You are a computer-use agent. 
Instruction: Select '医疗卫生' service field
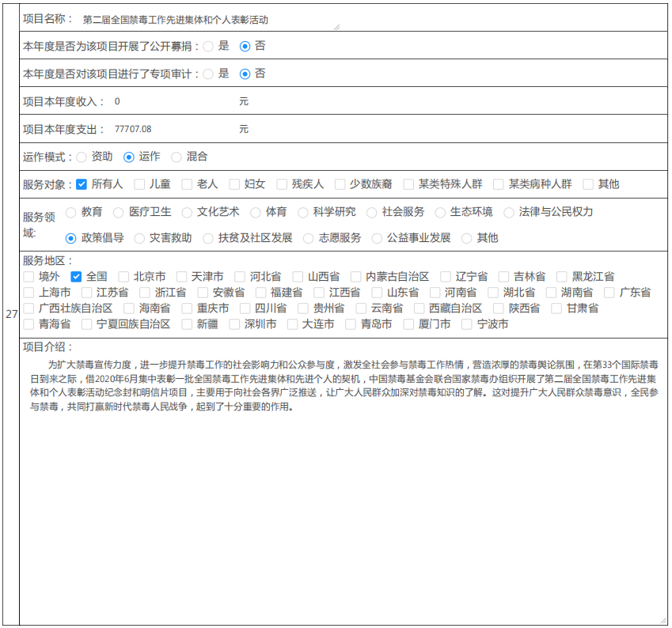pyautogui.click(x=119, y=212)
